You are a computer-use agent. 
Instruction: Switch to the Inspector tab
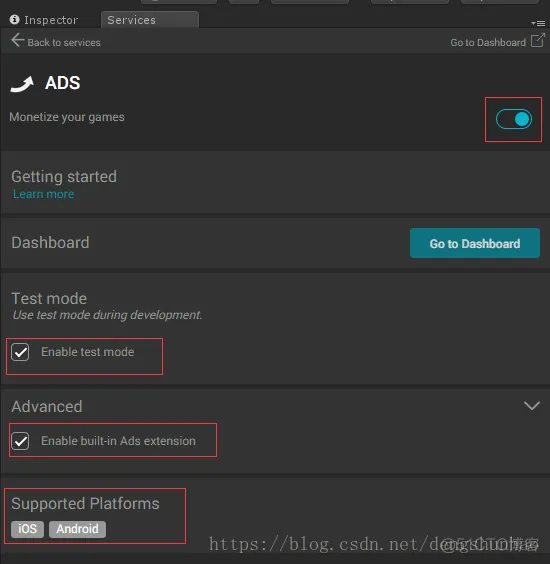[44, 20]
